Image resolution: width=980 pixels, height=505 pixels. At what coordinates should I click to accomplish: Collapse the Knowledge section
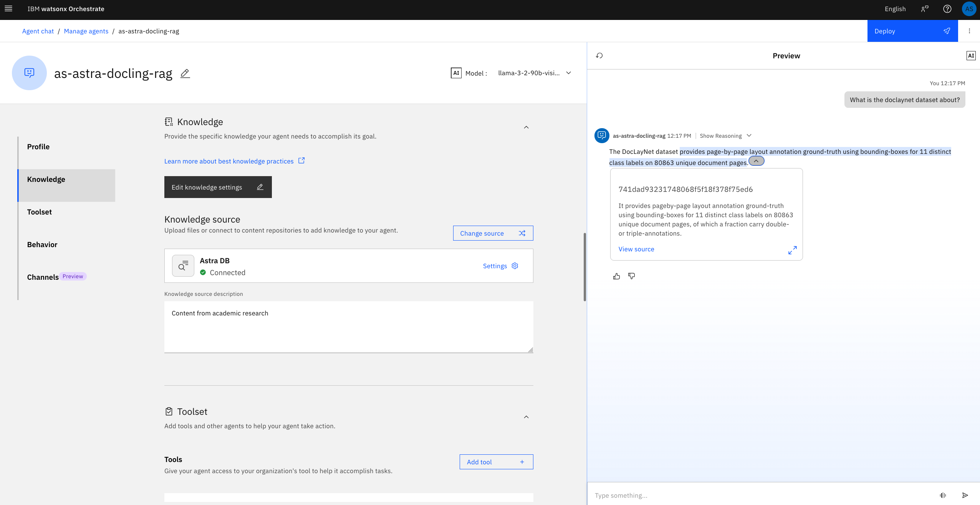(526, 127)
